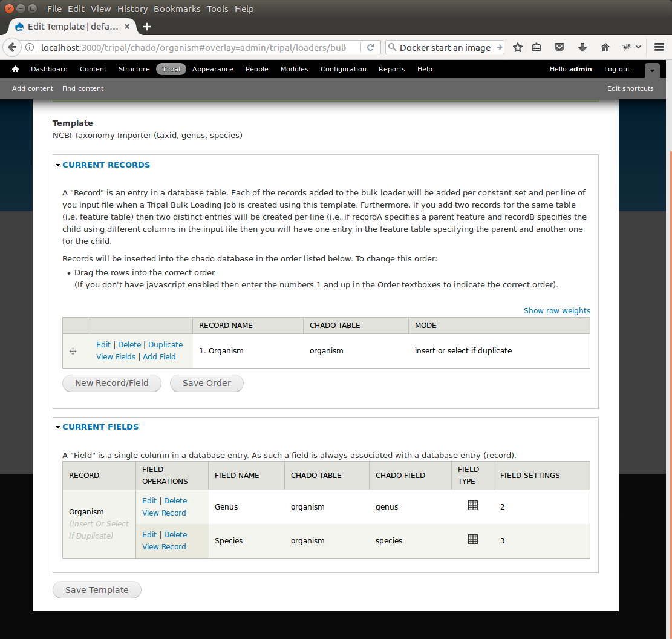The image size is (672, 639).
Task: Reload the page with the refresh icon
Action: 371,47
